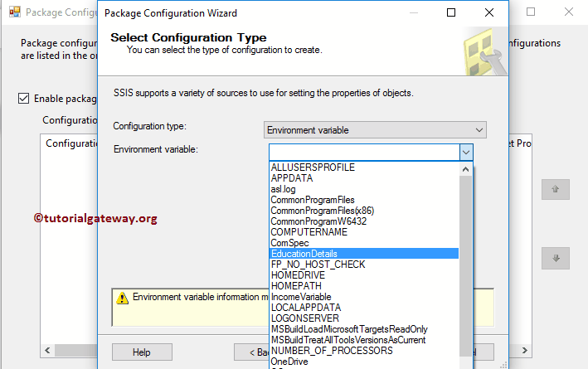Click the Back button in the wizard
The height and width of the screenshot is (369, 588).
point(251,352)
